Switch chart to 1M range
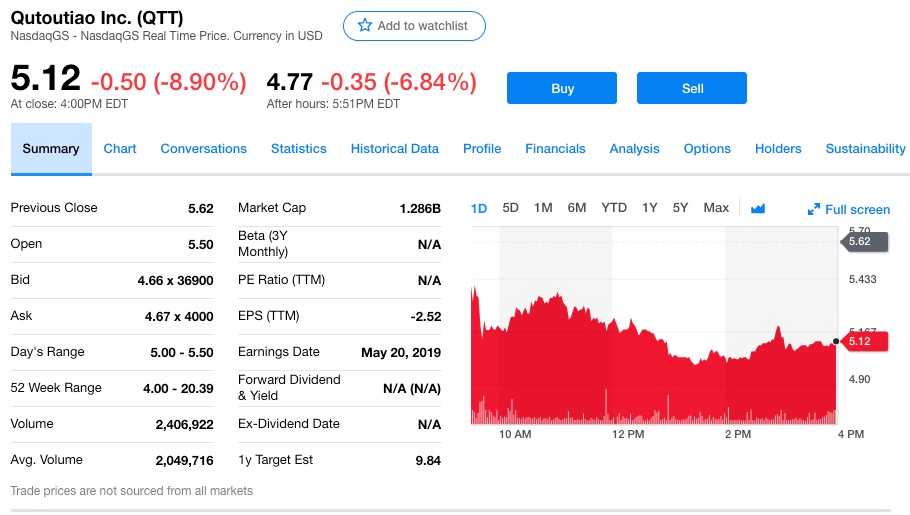The image size is (910, 515). [543, 208]
